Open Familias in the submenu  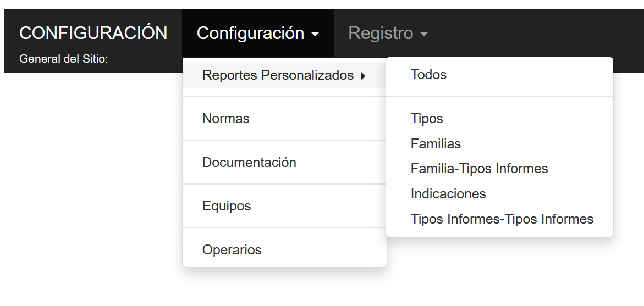tap(436, 144)
